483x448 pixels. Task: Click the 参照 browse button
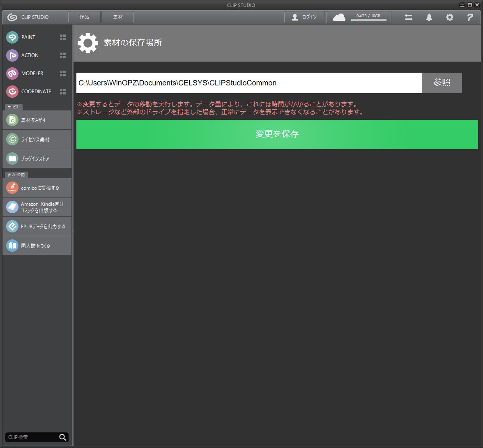[x=442, y=83]
